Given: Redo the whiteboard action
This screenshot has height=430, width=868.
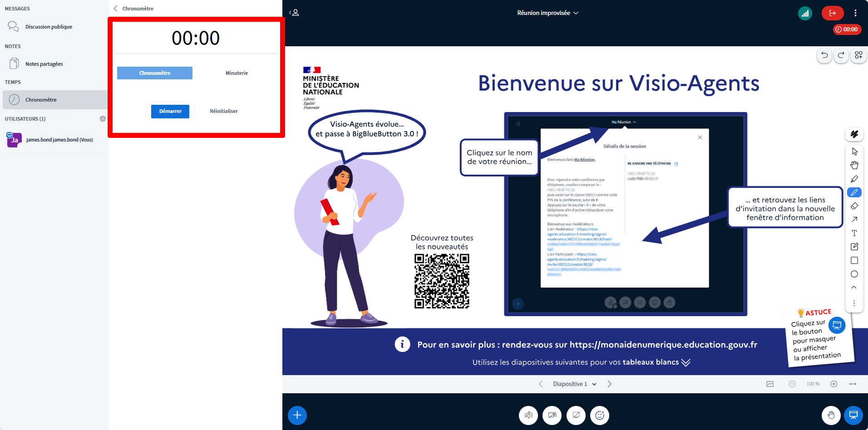Looking at the screenshot, I should (x=841, y=55).
